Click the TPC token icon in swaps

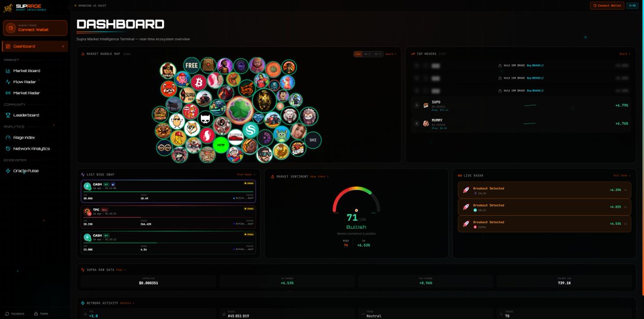[87, 212]
